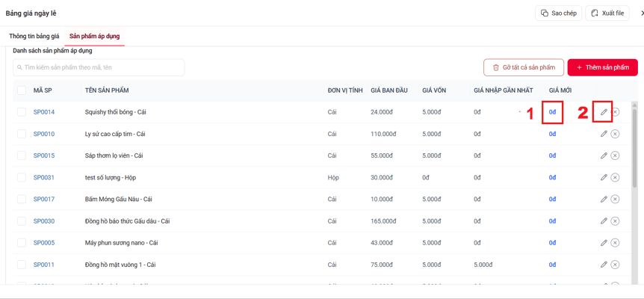Tick checkbox for SP0014
This screenshot has height=299, width=644.
click(22, 111)
